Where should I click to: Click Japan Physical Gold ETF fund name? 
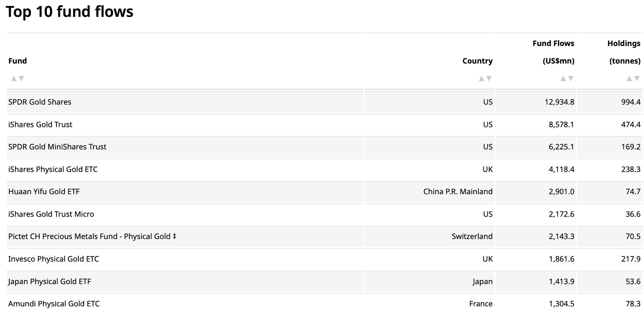tap(50, 281)
